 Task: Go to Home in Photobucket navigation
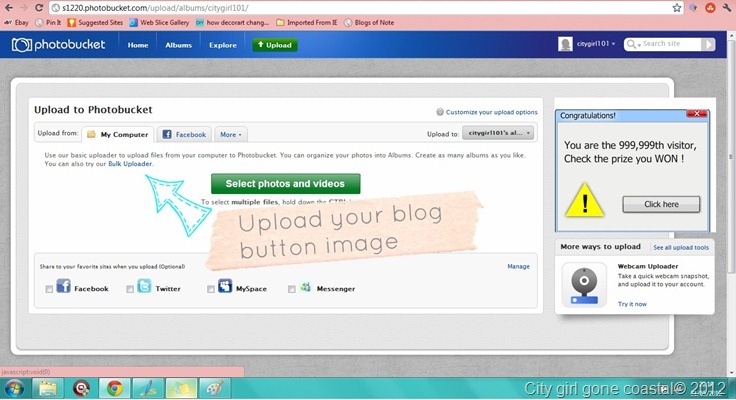click(x=138, y=45)
